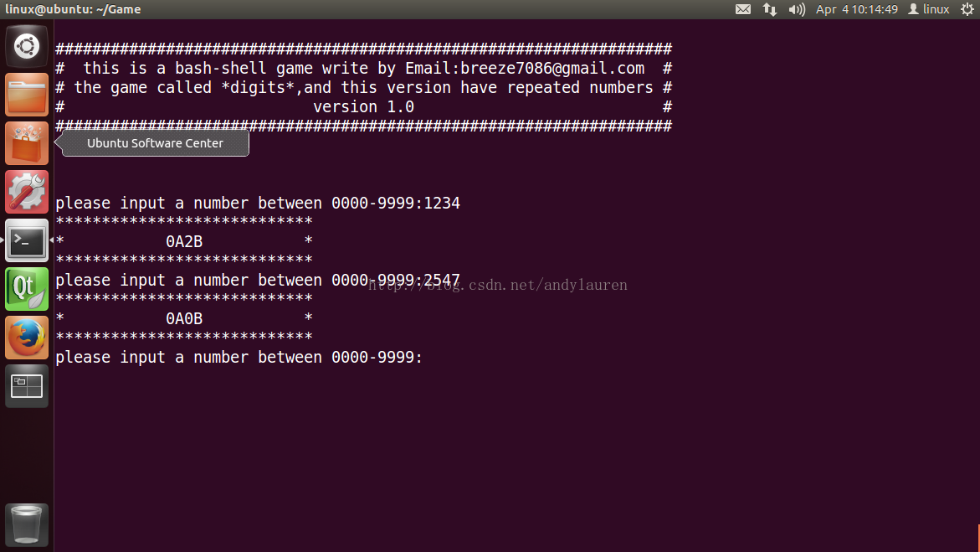Click the 0A2B result text
Image resolution: width=980 pixels, height=552 pixels.
(x=184, y=241)
